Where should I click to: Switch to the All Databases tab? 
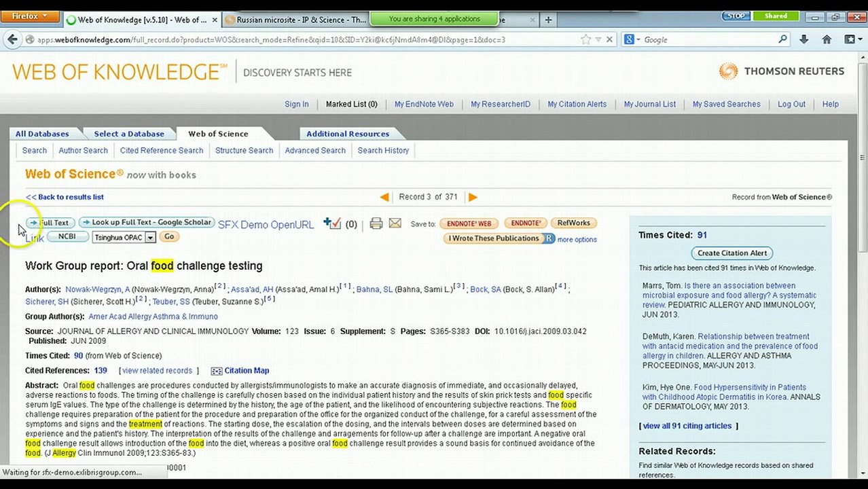click(42, 134)
